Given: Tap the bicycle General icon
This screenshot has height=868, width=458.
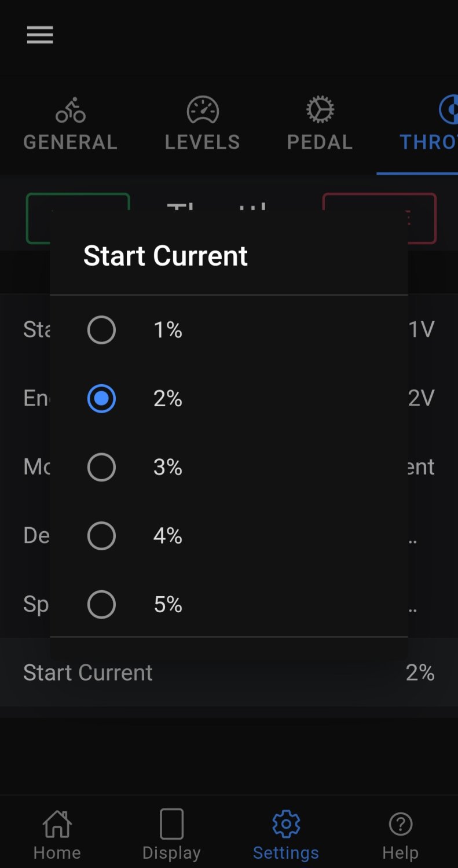Looking at the screenshot, I should point(70,110).
